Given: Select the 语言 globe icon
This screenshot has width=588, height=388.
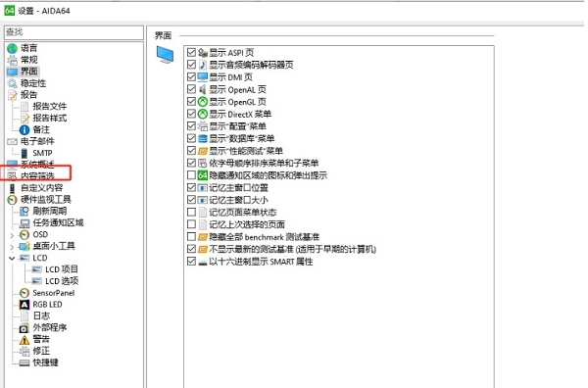Looking at the screenshot, I should (13, 48).
